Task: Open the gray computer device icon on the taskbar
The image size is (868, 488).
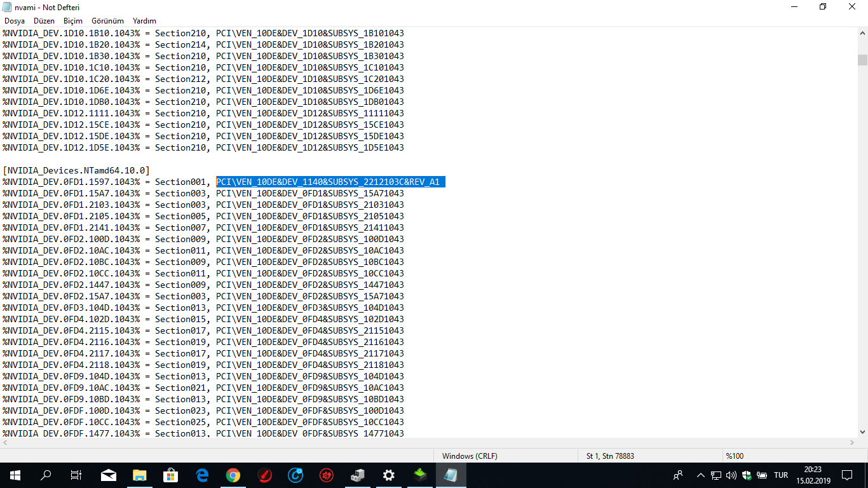Action: tap(358, 475)
